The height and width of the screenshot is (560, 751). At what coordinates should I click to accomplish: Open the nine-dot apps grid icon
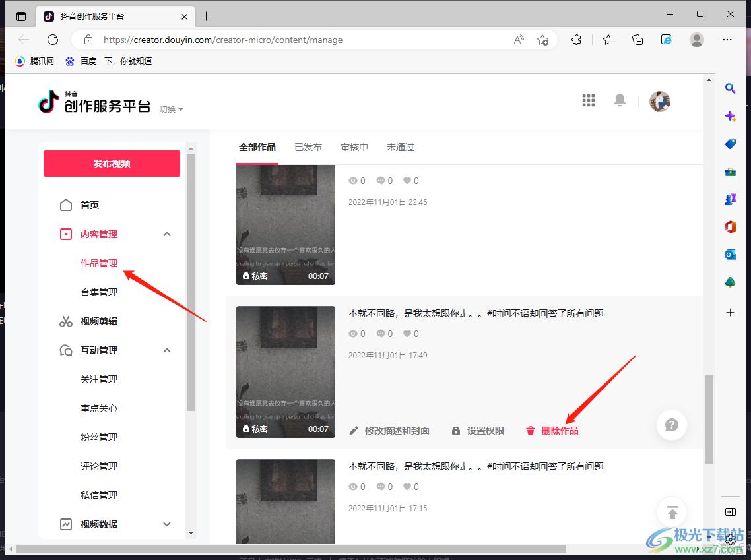tap(588, 100)
